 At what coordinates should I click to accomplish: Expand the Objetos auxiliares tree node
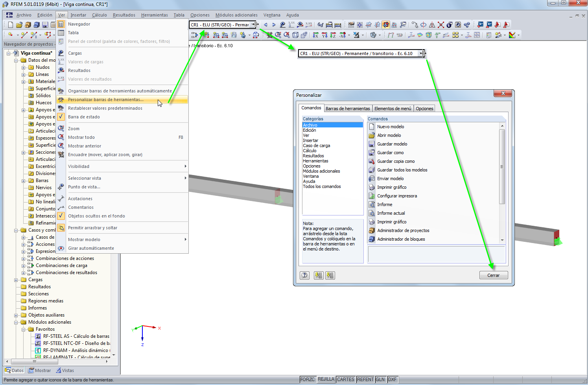click(16, 315)
